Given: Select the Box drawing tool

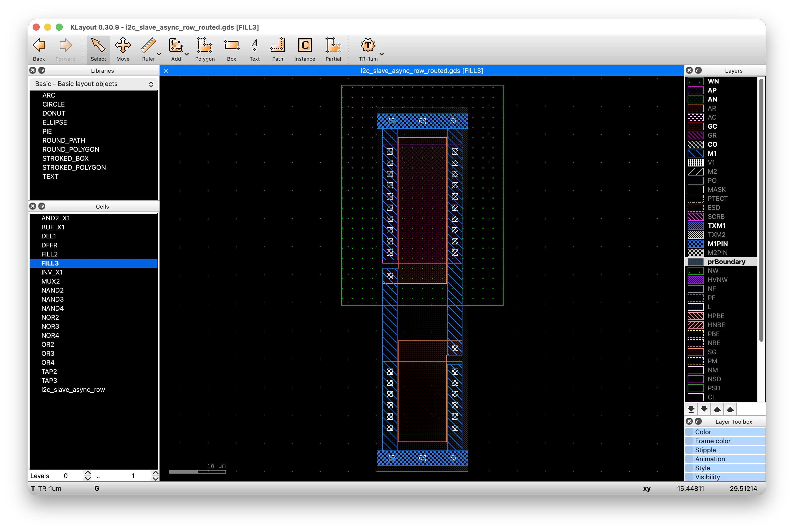Looking at the screenshot, I should click(x=231, y=50).
